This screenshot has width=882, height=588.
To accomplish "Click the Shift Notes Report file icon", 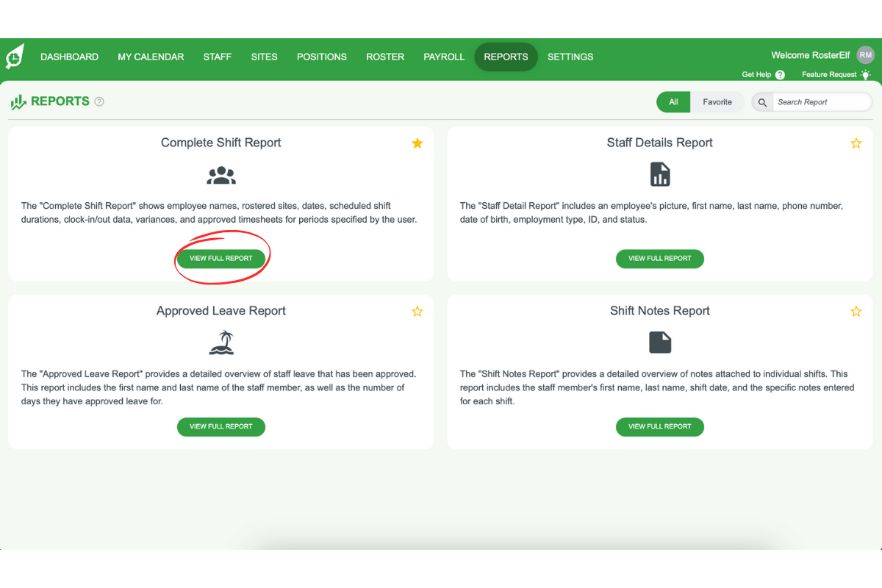I will point(660,343).
